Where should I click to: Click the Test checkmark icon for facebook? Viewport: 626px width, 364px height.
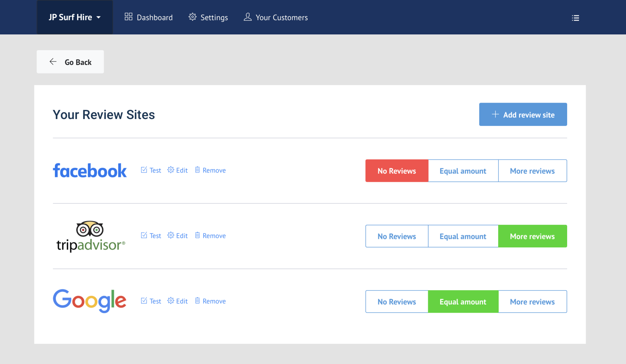point(144,170)
